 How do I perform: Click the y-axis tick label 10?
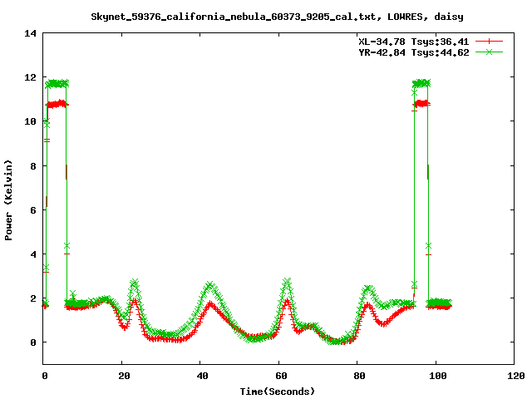point(30,121)
